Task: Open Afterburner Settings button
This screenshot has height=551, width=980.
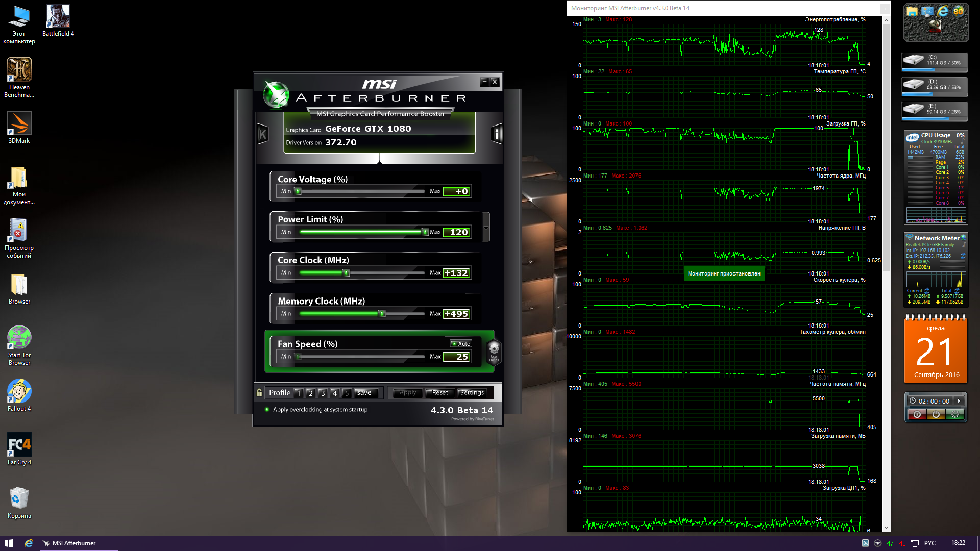Action: [472, 393]
